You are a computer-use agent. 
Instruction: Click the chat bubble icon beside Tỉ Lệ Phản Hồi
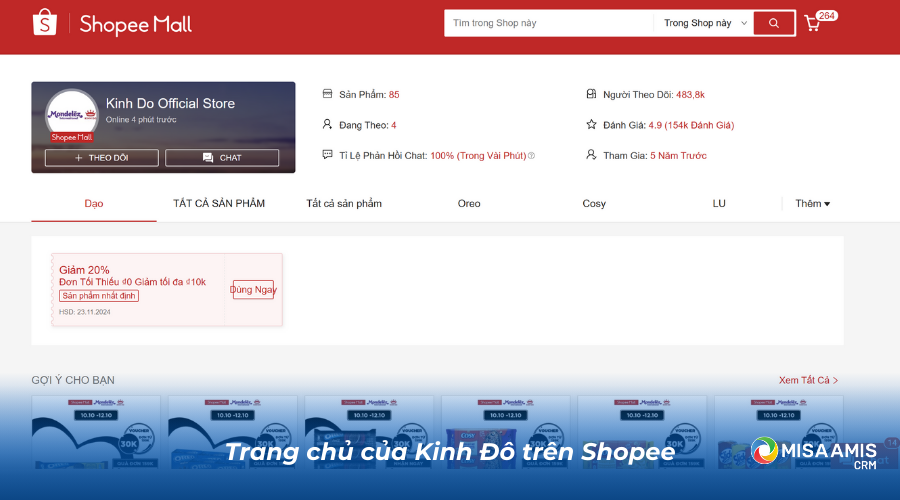(x=327, y=154)
